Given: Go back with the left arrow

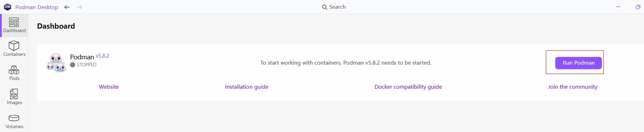Looking at the screenshot, I should point(67,7).
